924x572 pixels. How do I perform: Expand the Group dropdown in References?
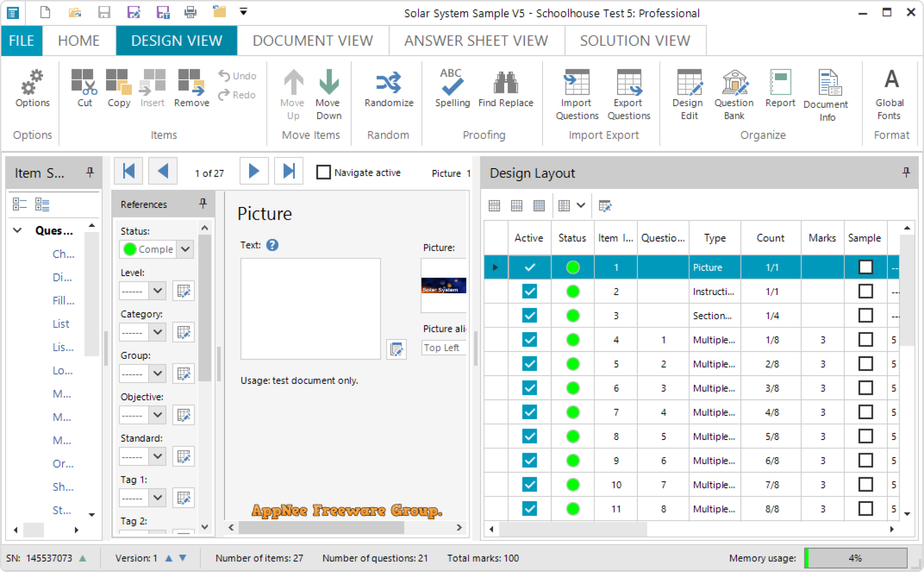coord(157,374)
